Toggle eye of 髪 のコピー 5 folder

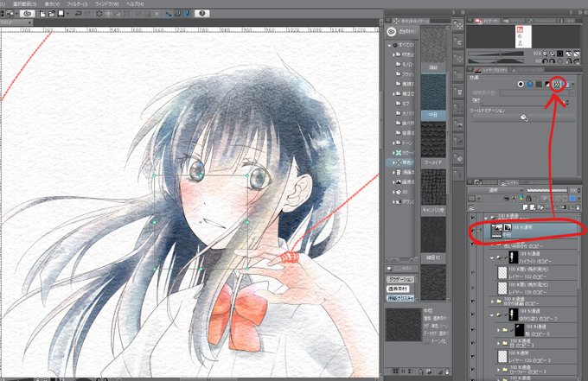coord(472,330)
